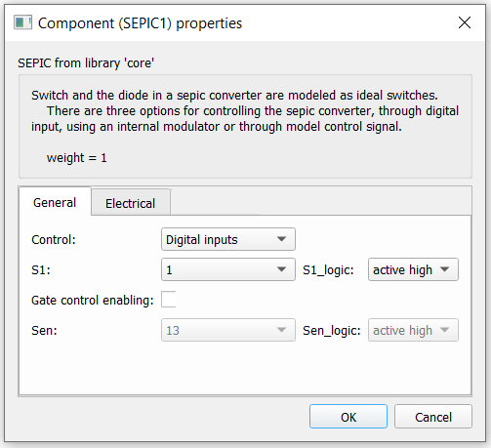The height and width of the screenshot is (448, 491).
Task: Open the Control mode dropdown
Action: click(x=228, y=239)
